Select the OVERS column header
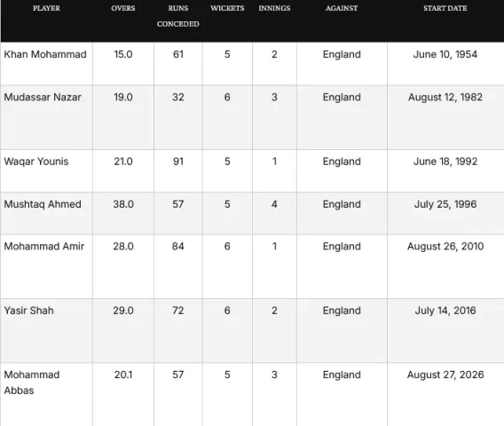The width and height of the screenshot is (504, 426). point(123,8)
